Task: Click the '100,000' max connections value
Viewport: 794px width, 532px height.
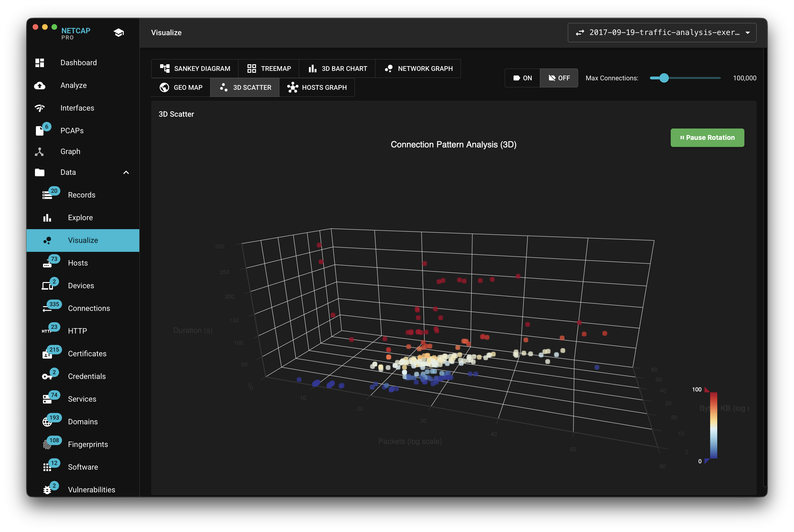Action: pyautogui.click(x=744, y=78)
